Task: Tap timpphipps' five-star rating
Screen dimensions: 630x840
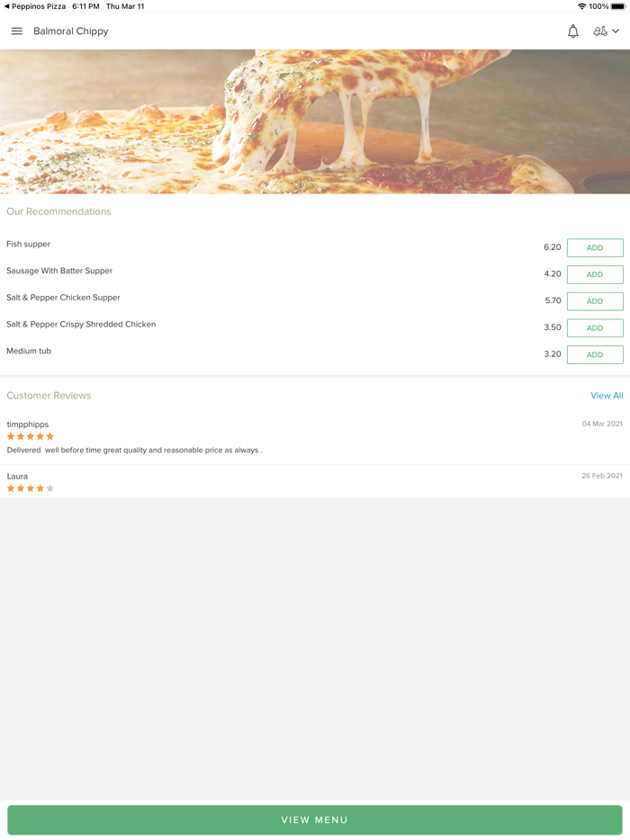Action: coord(31,436)
